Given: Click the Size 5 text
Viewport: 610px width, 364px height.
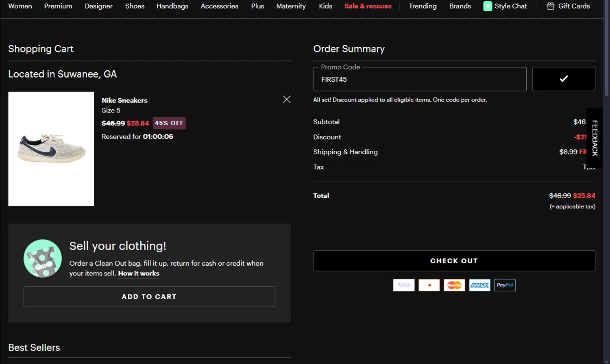Looking at the screenshot, I should coord(111,110).
